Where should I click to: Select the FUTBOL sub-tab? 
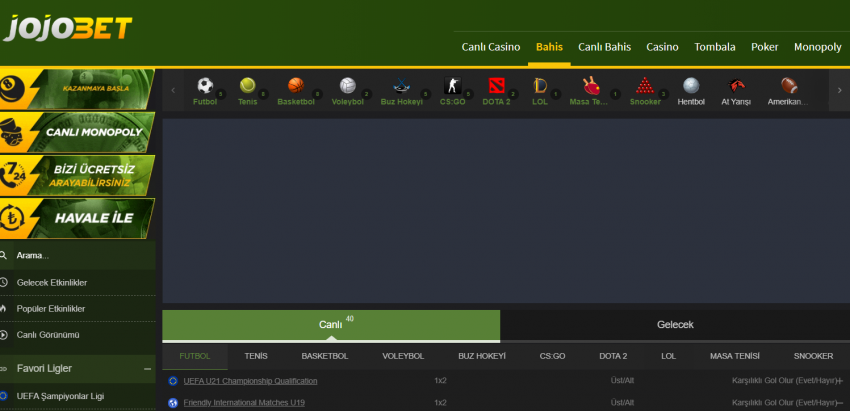[x=195, y=356]
